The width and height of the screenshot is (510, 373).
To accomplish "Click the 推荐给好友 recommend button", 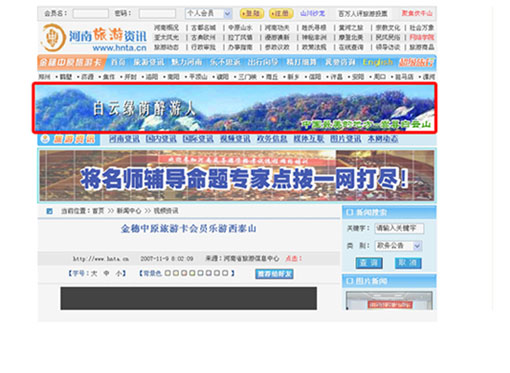I will pyautogui.click(x=274, y=274).
